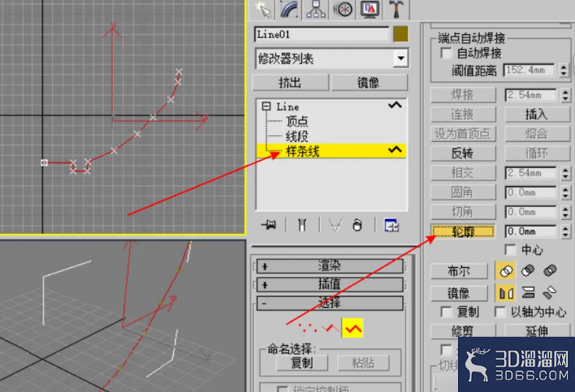Select the Segment sub-object icon

click(331, 327)
